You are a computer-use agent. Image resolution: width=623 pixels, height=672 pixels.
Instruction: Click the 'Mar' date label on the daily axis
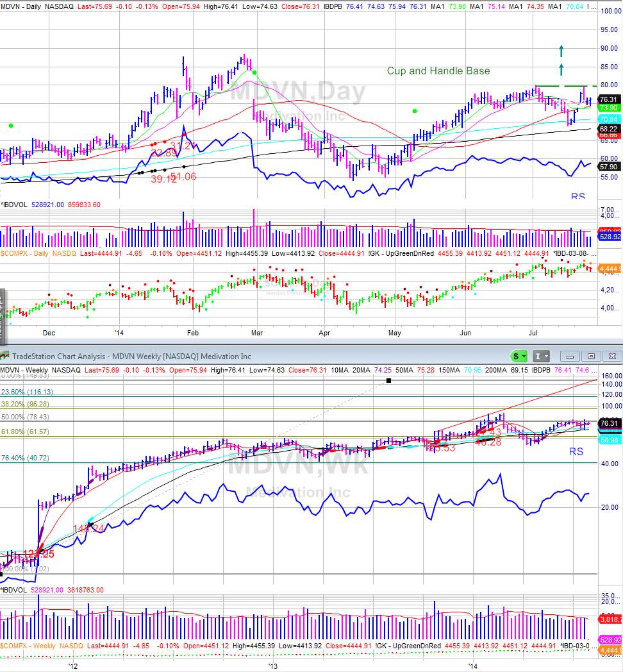click(x=257, y=333)
